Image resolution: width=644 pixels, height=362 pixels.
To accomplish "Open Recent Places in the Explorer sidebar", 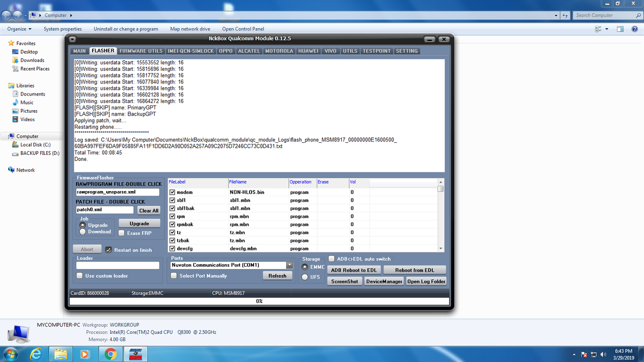I will pos(35,69).
